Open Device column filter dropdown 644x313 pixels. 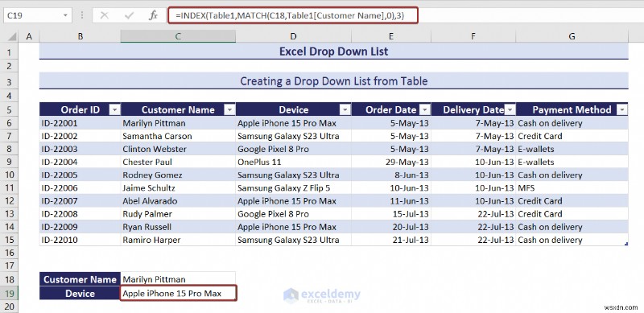345,109
